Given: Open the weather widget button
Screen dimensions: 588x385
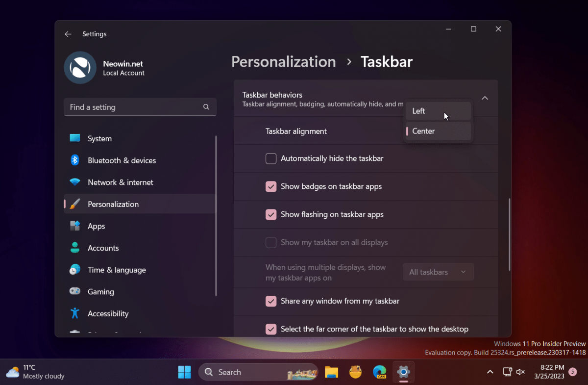Looking at the screenshot, I should pyautogui.click(x=35, y=372).
